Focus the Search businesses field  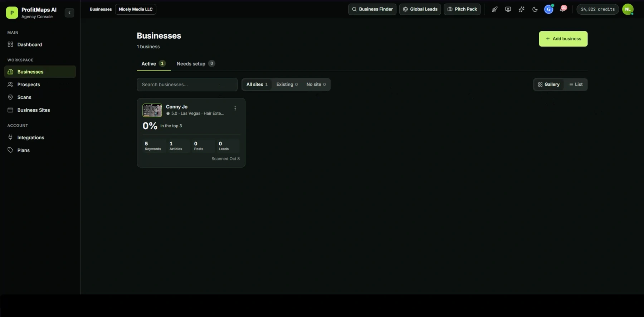tap(187, 85)
